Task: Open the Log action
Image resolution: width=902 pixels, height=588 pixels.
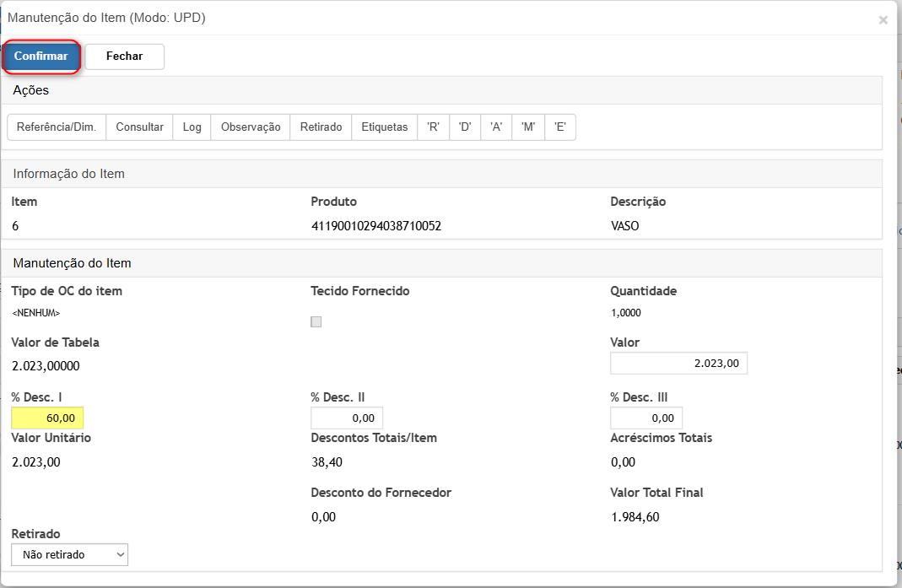Action: click(x=192, y=127)
